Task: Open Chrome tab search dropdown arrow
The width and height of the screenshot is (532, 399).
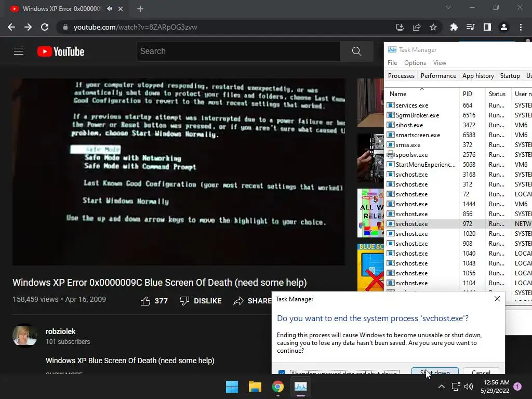Action: coord(448,7)
